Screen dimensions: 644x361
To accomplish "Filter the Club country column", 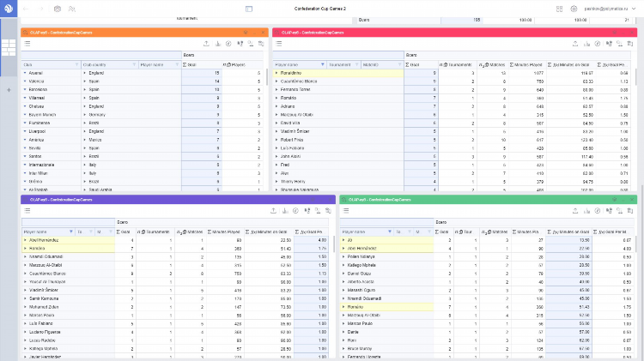I will coord(134,65).
